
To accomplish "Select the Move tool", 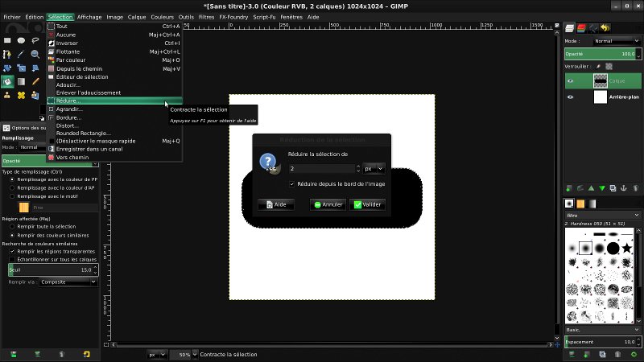I will [7, 68].
